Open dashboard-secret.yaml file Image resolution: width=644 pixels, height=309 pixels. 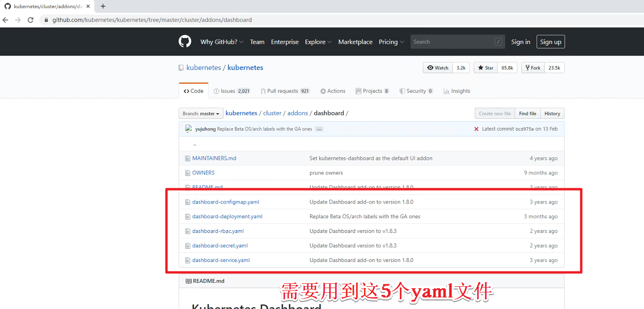220,246
